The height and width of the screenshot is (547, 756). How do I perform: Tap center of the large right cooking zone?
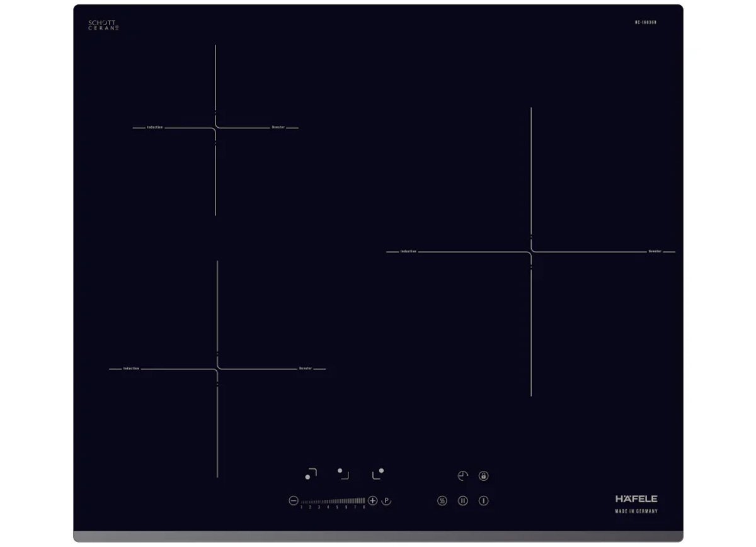pos(531,252)
